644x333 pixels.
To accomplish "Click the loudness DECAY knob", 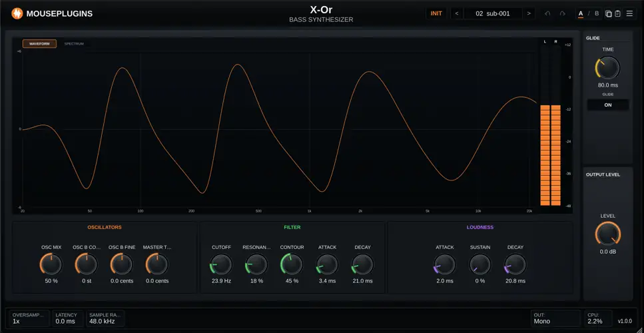I will (515, 264).
